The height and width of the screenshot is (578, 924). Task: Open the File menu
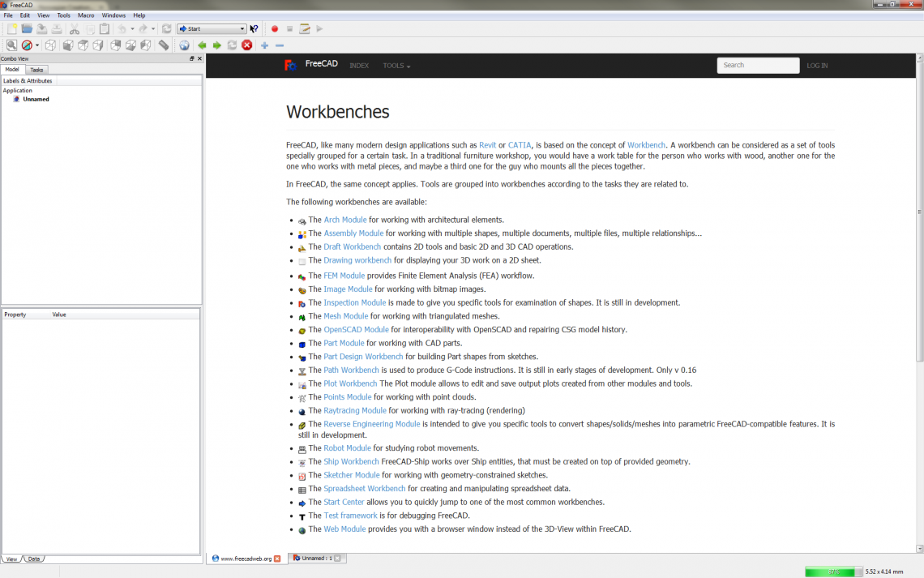click(x=8, y=15)
